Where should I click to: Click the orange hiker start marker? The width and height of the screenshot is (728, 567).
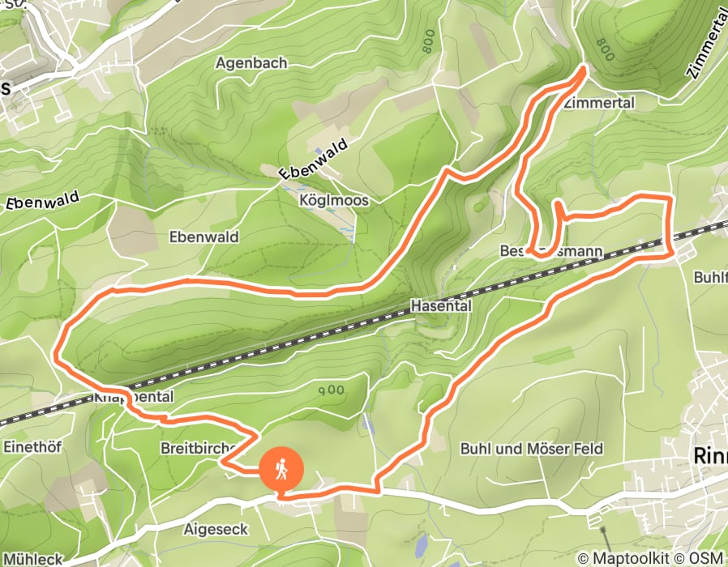coord(281,470)
